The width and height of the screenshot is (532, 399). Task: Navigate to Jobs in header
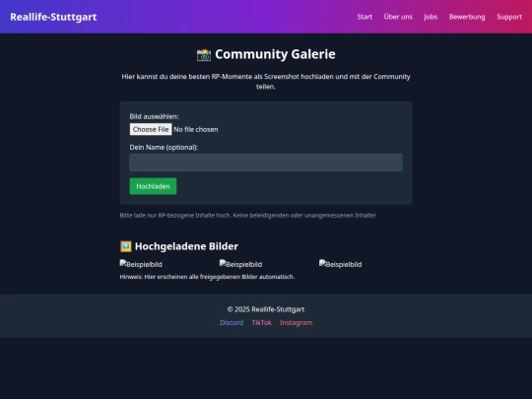point(431,17)
